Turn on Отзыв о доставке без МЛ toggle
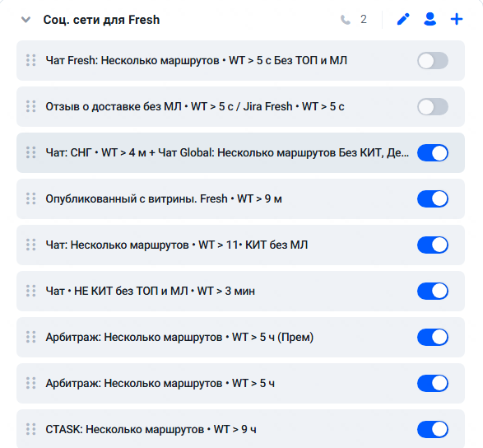This screenshot has width=483, height=448. 433,107
